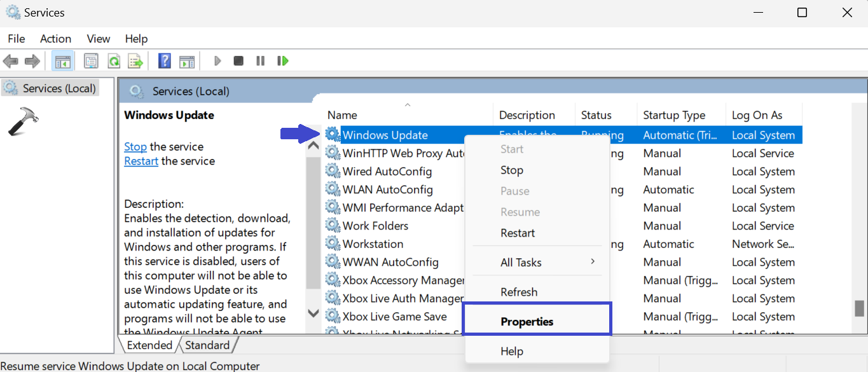This screenshot has height=372, width=868.
Task: Click the Back arrow in the toolbar
Action: (10, 61)
